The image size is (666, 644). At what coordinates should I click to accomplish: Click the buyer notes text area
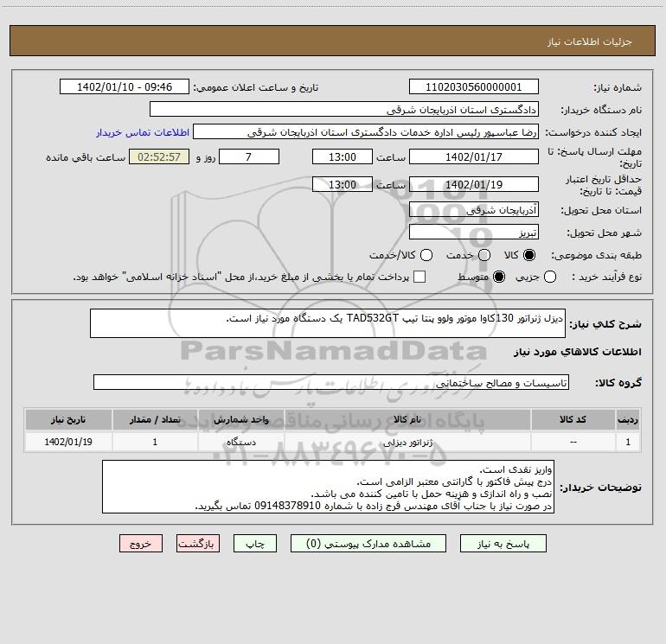pos(328,487)
